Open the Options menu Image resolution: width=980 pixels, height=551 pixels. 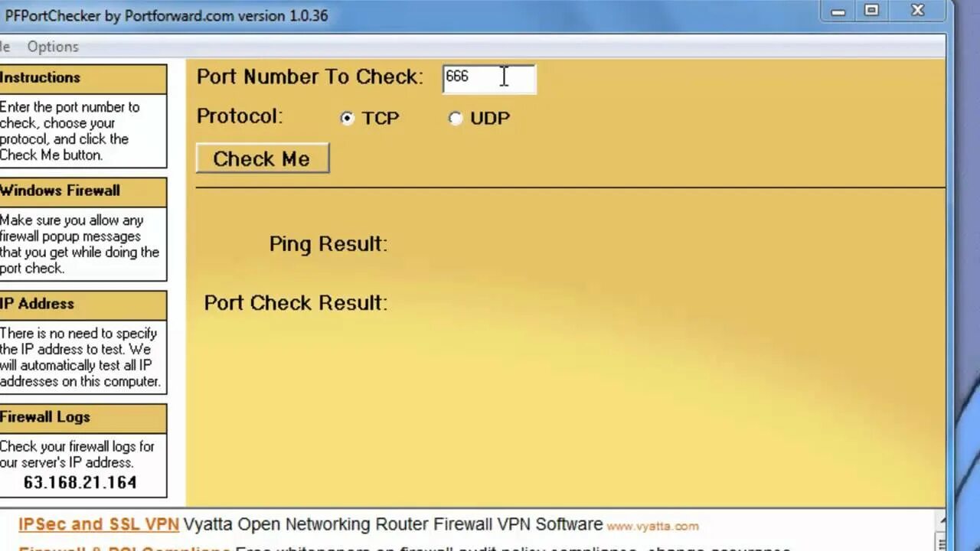point(52,47)
